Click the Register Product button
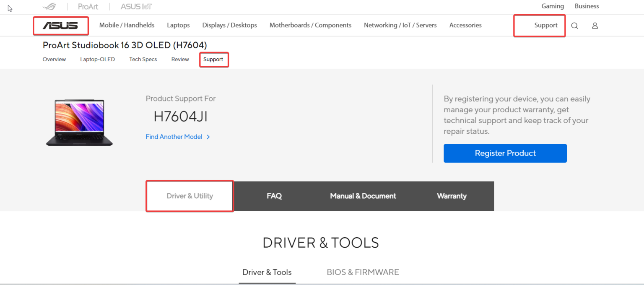644x285 pixels. point(505,153)
